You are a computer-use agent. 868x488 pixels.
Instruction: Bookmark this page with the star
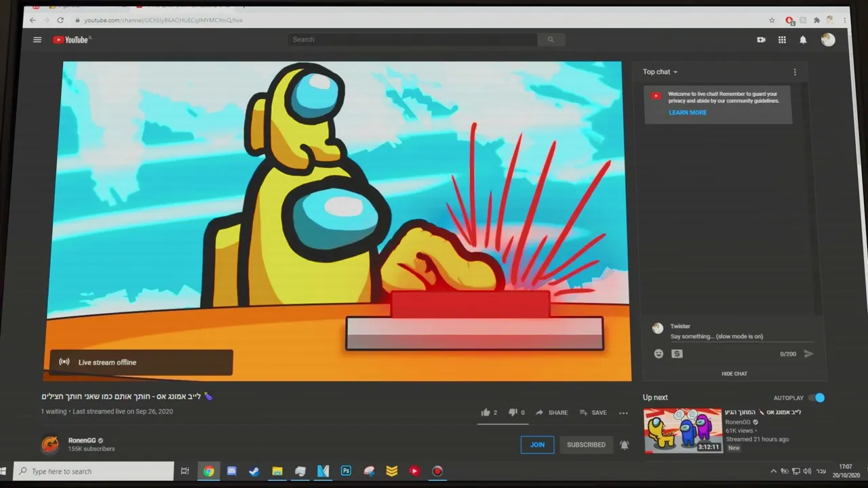(x=772, y=20)
